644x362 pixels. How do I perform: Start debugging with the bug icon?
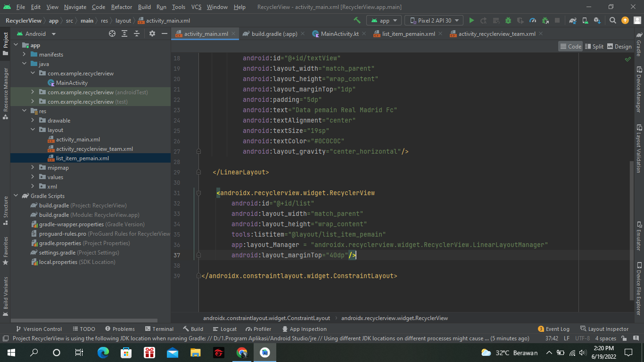point(507,20)
